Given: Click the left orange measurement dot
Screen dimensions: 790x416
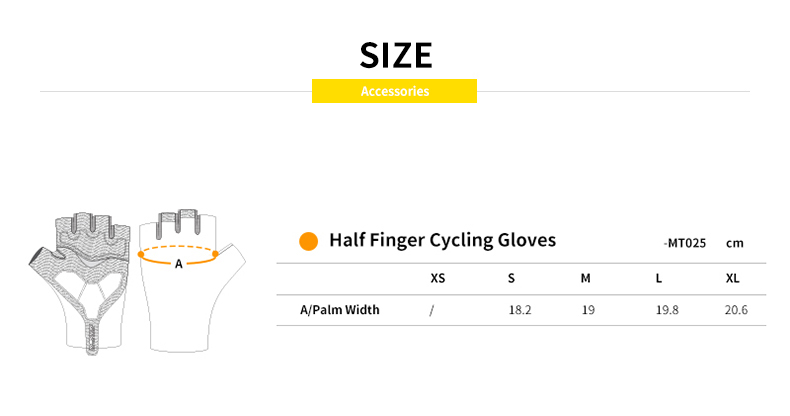Looking at the screenshot, I should tap(142, 255).
